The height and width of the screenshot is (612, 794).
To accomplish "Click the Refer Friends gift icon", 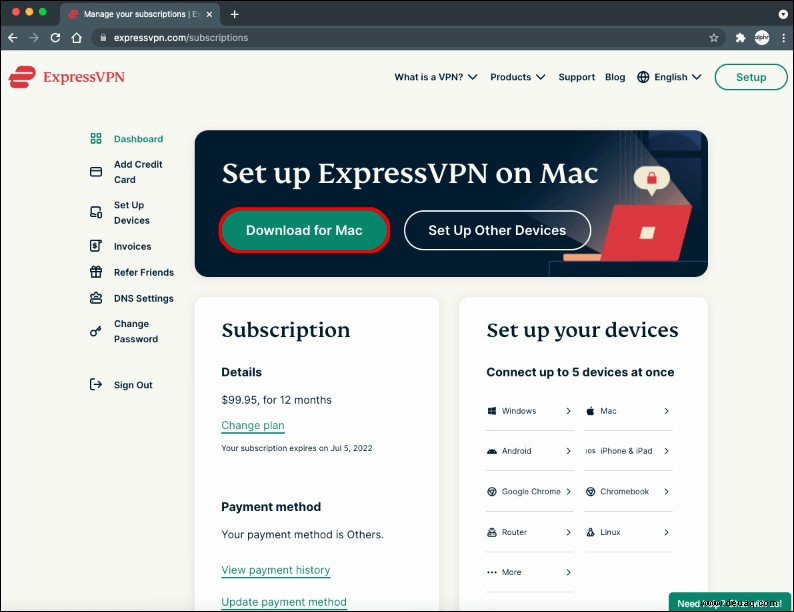I will point(96,272).
